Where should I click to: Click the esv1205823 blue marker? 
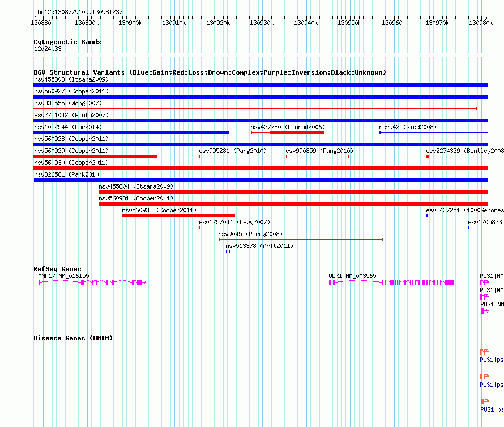pyautogui.click(x=469, y=228)
